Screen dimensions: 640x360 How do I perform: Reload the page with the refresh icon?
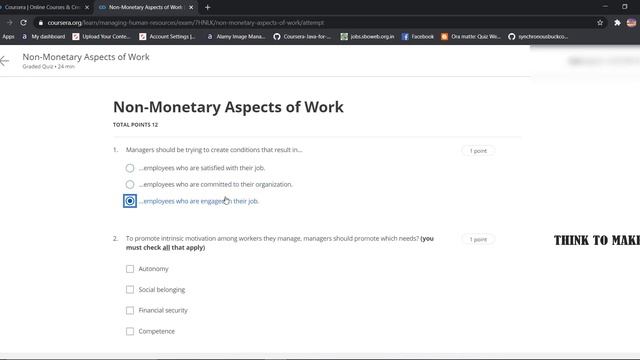click(23, 23)
